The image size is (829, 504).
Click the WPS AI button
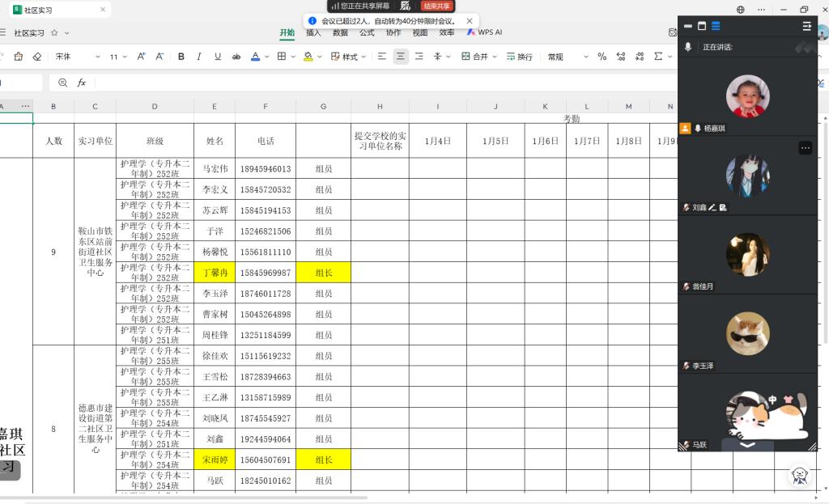(485, 32)
